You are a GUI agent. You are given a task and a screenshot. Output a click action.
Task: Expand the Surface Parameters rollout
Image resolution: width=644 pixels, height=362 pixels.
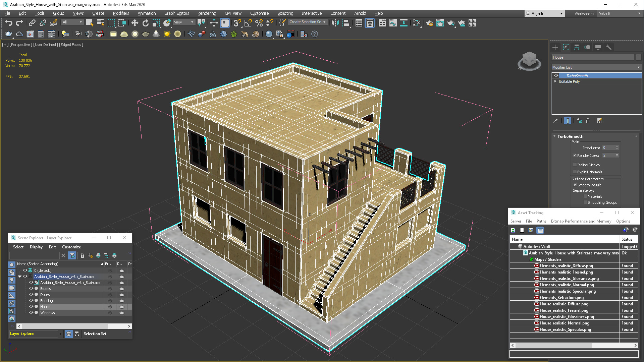586,179
